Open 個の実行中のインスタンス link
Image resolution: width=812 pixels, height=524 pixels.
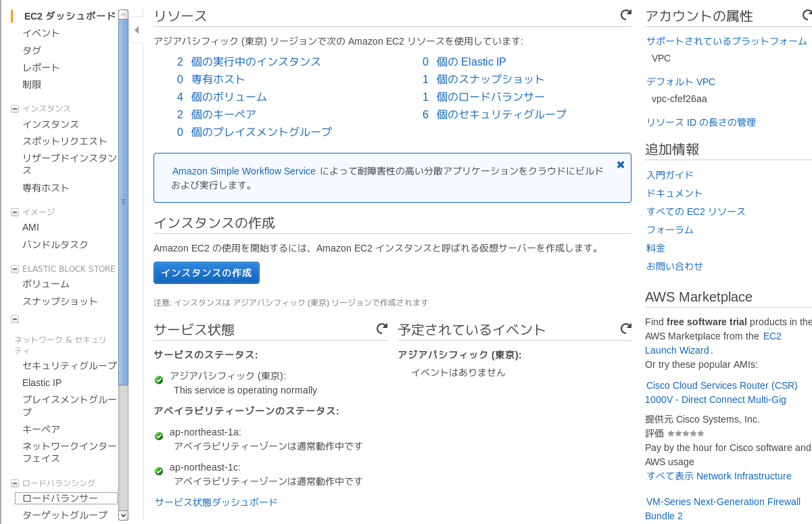(256, 62)
